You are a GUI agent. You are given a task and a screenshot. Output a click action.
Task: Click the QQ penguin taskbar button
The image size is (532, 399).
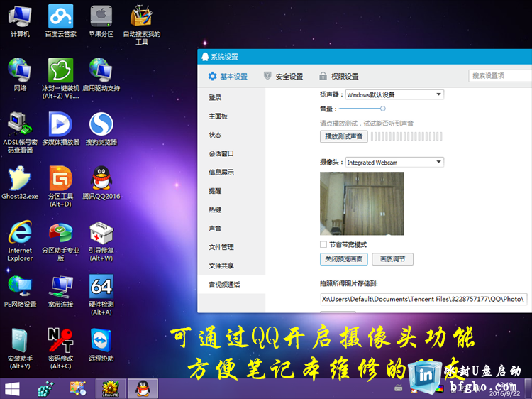[x=143, y=388]
